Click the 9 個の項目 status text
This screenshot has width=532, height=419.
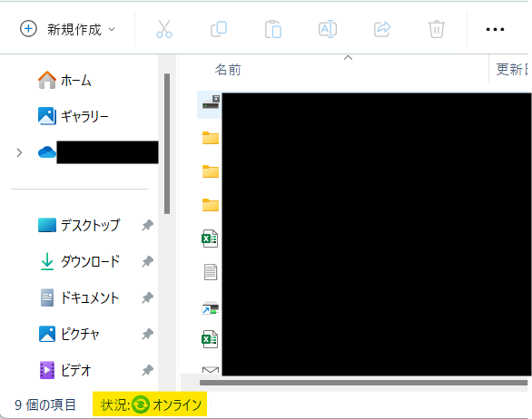tap(44, 404)
